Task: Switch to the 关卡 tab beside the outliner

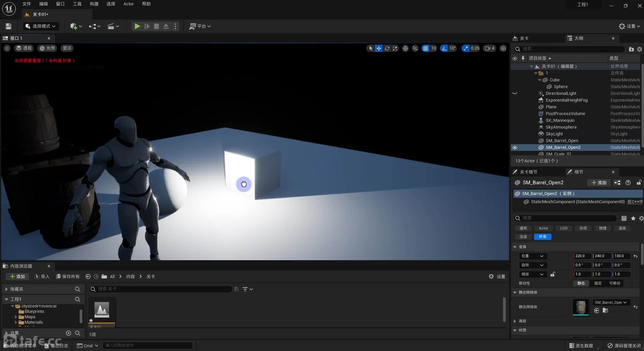Action: 524,38
